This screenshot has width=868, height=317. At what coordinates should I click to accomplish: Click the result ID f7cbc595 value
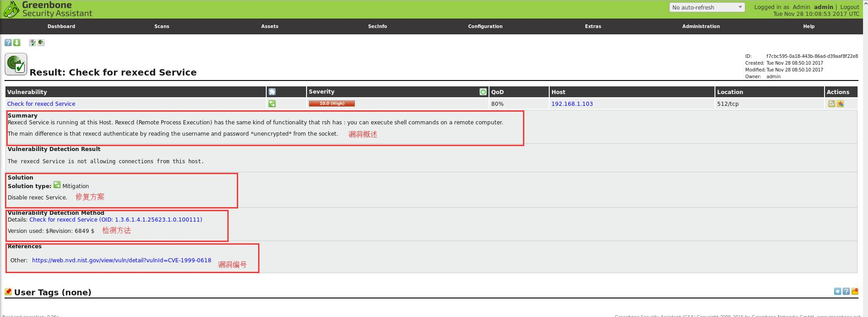click(812, 56)
